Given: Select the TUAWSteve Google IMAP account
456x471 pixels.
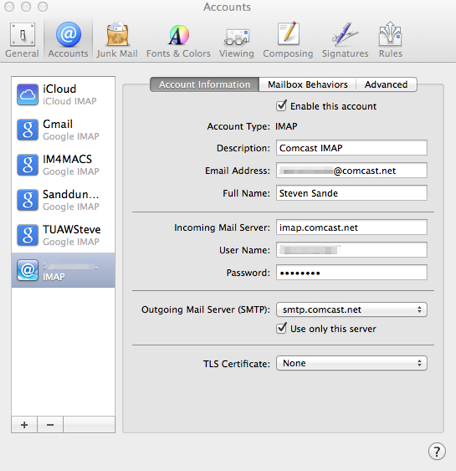Looking at the screenshot, I should click(x=63, y=235).
